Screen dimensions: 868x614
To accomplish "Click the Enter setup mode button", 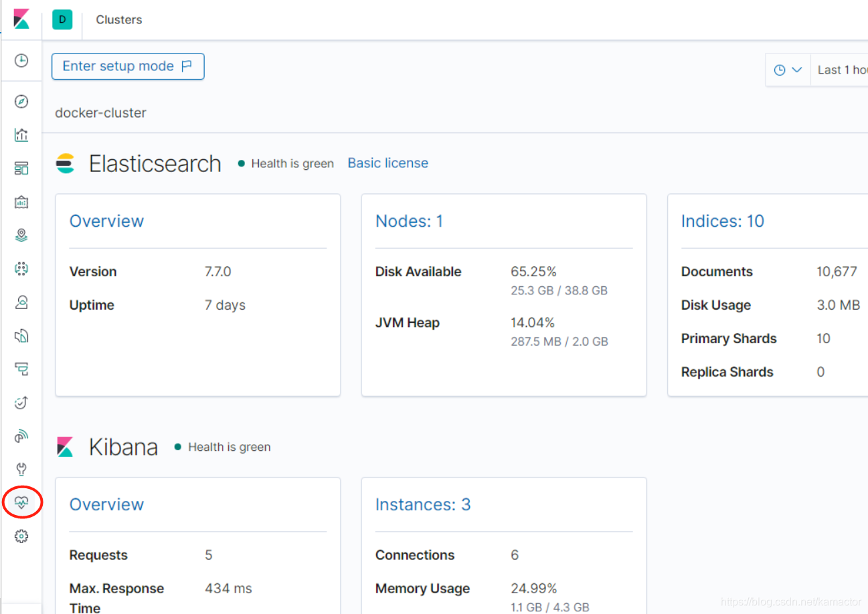I will point(127,66).
